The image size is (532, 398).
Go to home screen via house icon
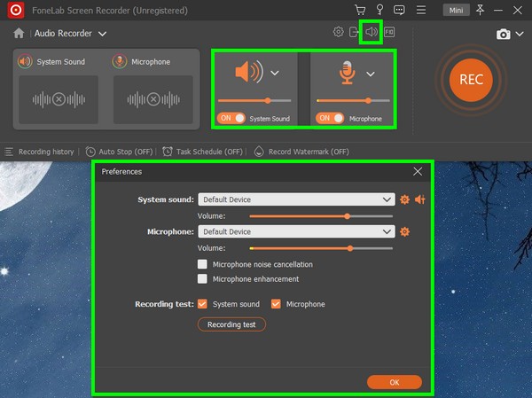19,34
